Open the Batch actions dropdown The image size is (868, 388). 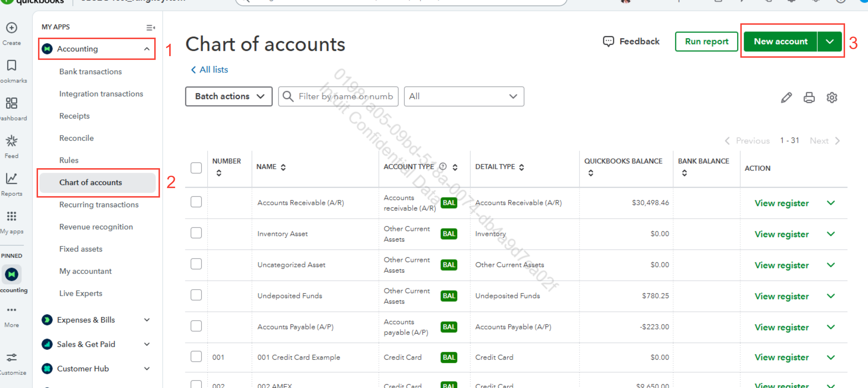229,96
